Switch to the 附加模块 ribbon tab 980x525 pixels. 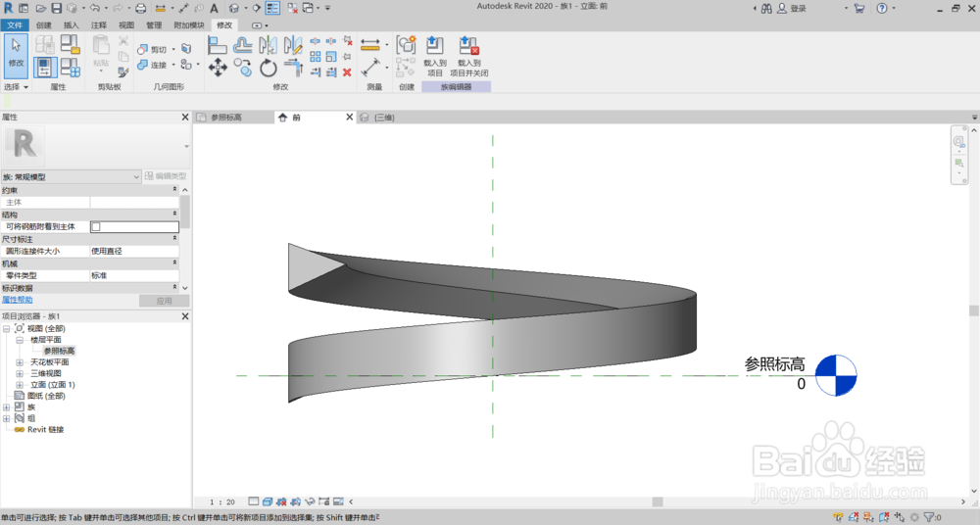[x=189, y=25]
